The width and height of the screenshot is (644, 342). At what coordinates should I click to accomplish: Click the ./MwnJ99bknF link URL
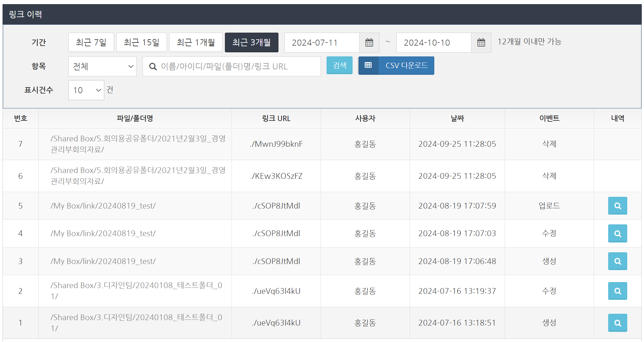coord(276,144)
